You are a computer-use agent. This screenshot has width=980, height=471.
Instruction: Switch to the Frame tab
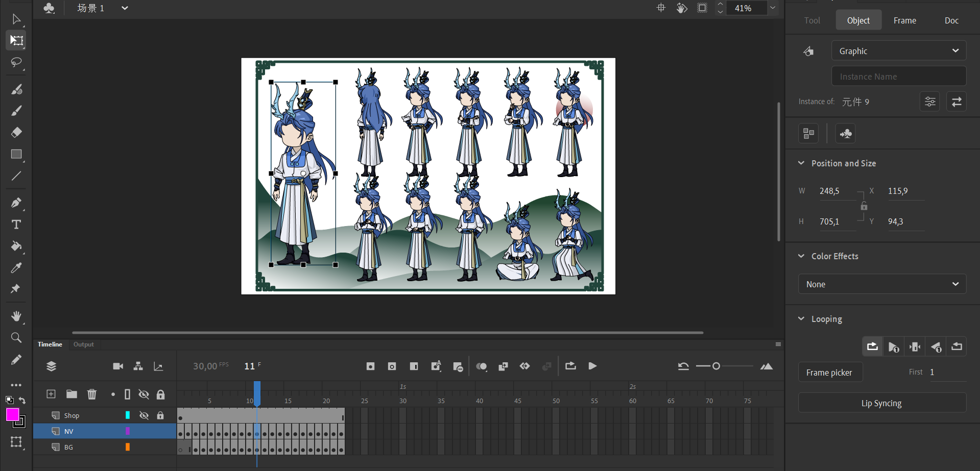[x=904, y=20]
